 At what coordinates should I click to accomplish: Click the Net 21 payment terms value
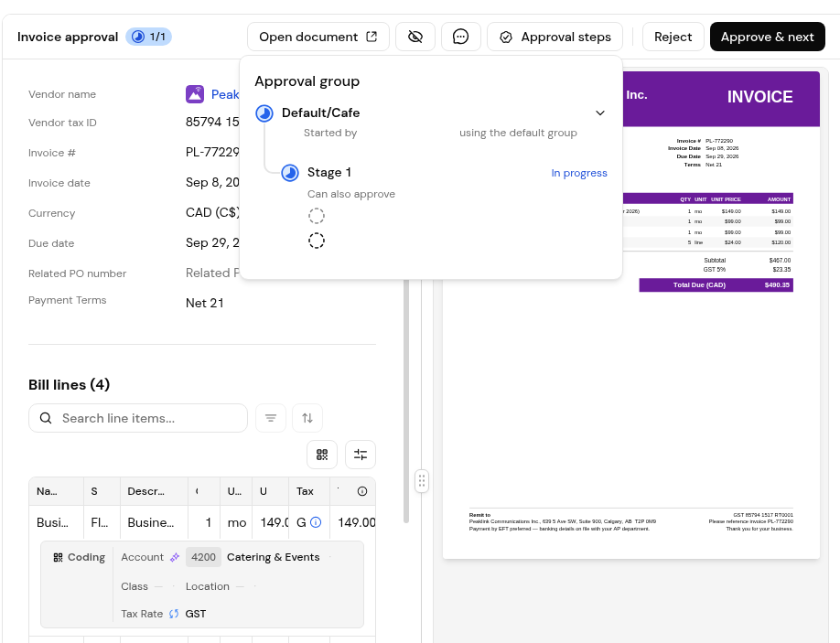point(205,303)
